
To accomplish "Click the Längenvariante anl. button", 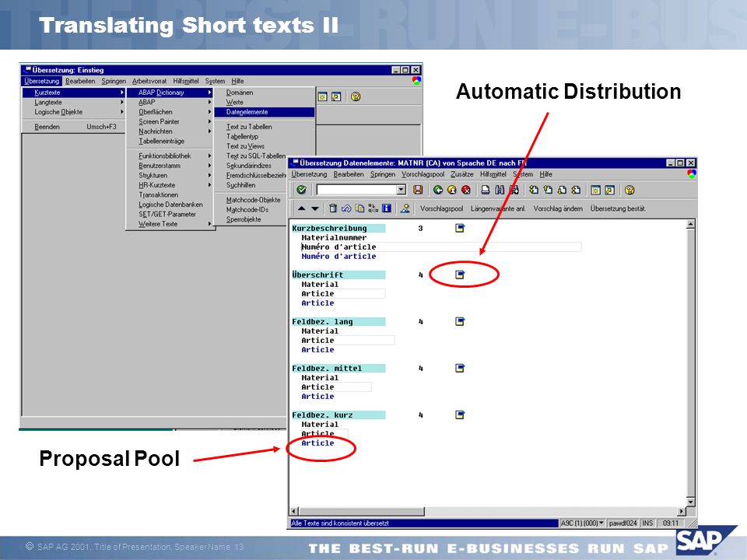I will pos(498,208).
